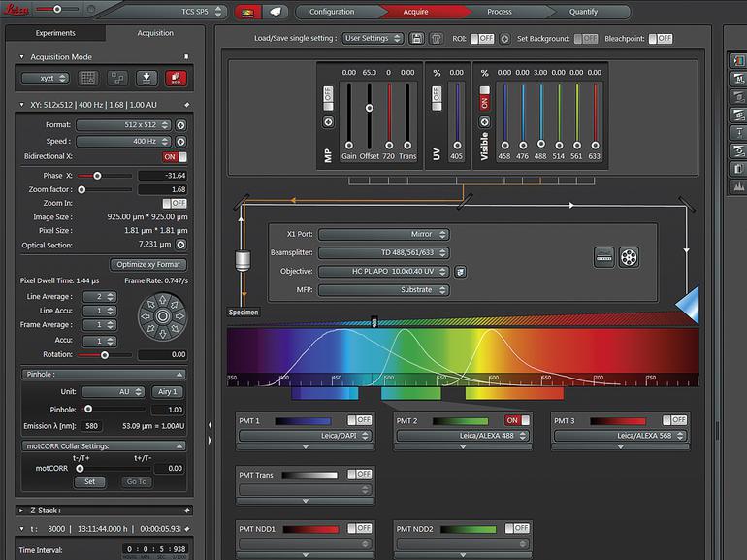Enable PMT 3 detector

click(x=674, y=420)
